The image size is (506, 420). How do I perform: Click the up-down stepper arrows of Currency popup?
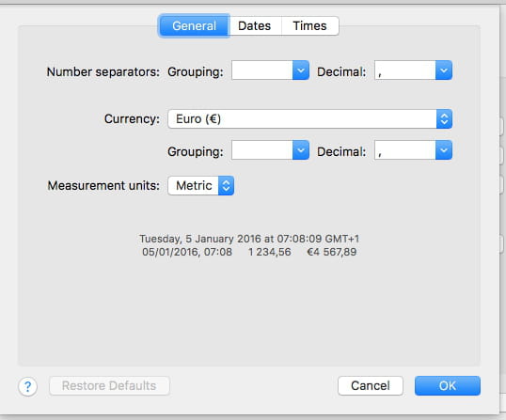(x=444, y=119)
